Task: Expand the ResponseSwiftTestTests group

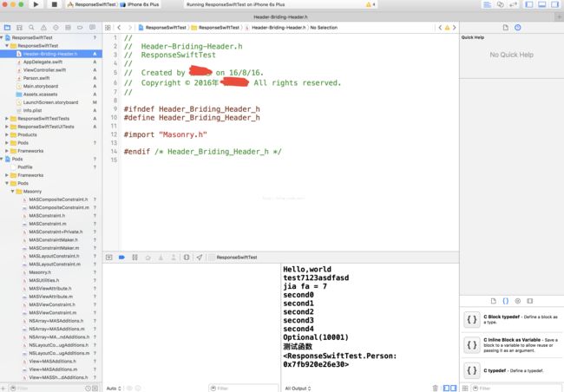Action: [x=7, y=118]
